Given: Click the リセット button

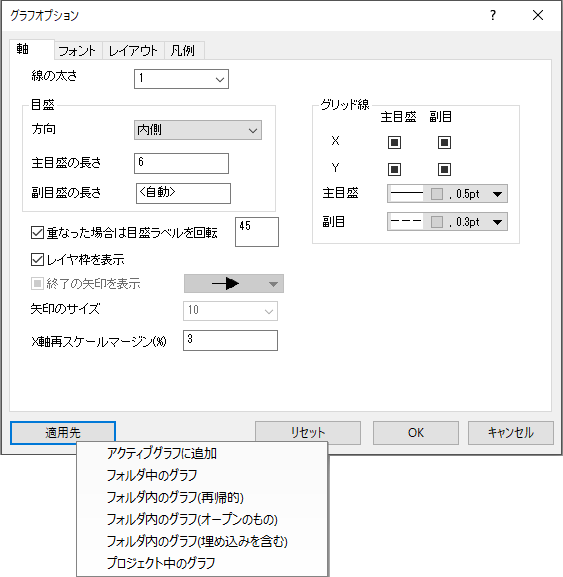Looking at the screenshot, I should [x=308, y=433].
